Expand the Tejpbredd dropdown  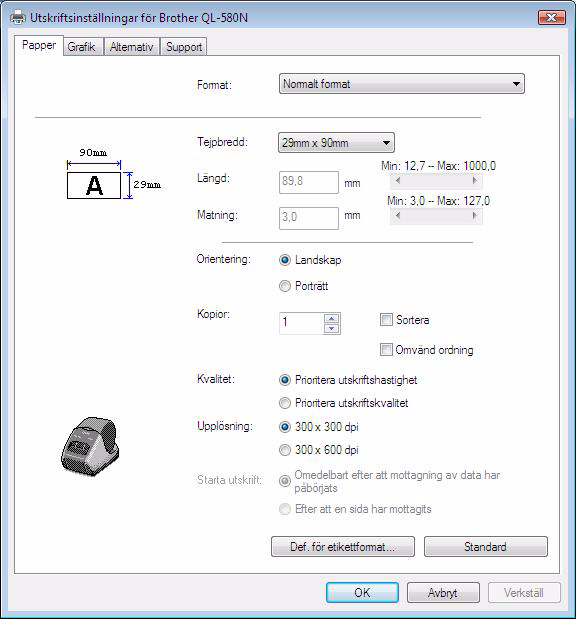pos(336,143)
